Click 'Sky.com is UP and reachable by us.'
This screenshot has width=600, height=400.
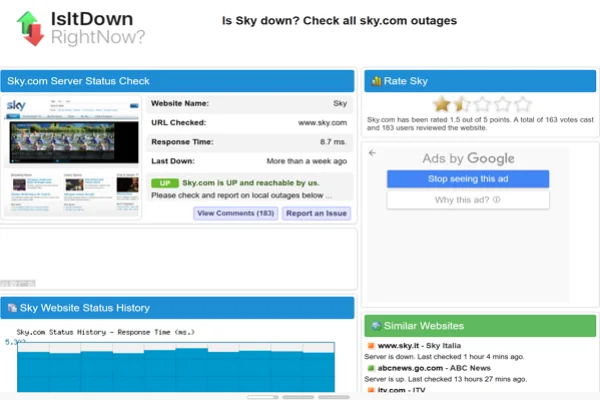coord(251,183)
